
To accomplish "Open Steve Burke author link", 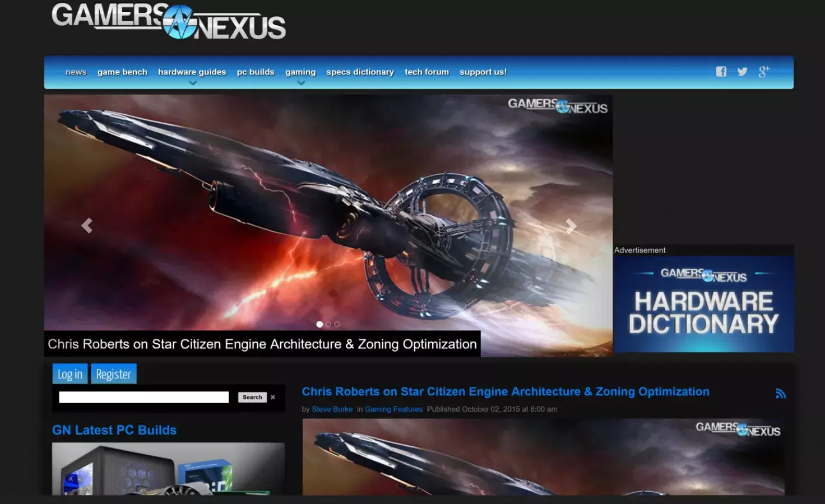I will pos(332,409).
